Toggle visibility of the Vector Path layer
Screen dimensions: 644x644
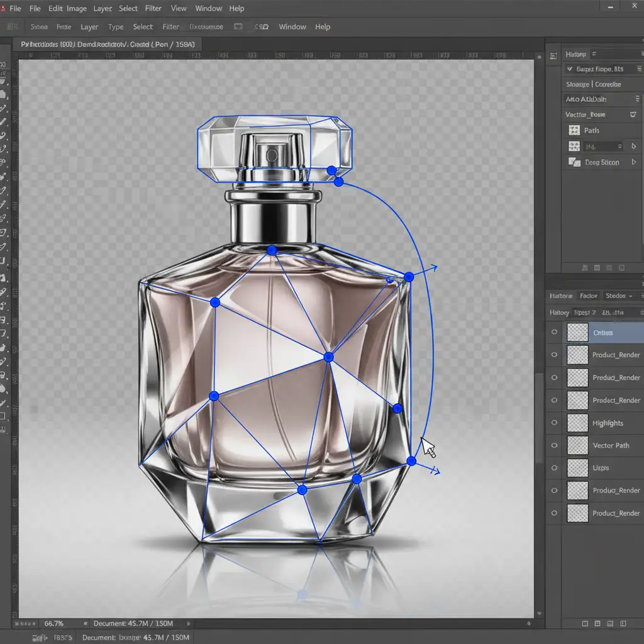pos(554,445)
